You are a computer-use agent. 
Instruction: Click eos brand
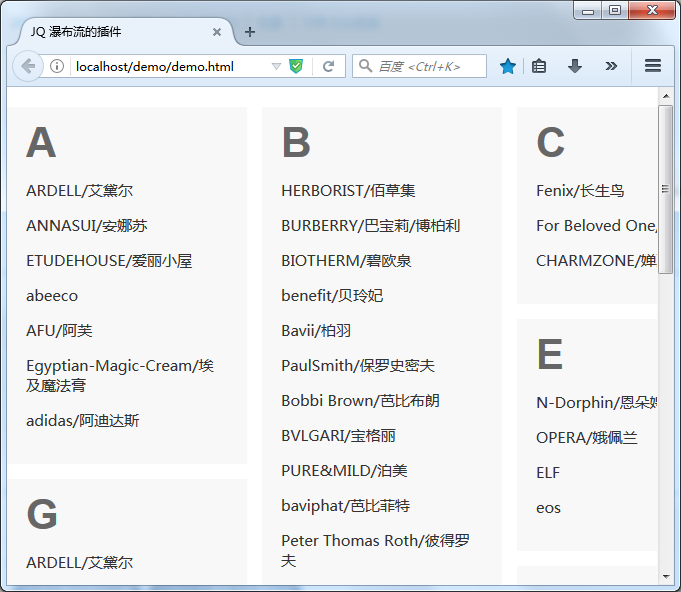tap(549, 508)
